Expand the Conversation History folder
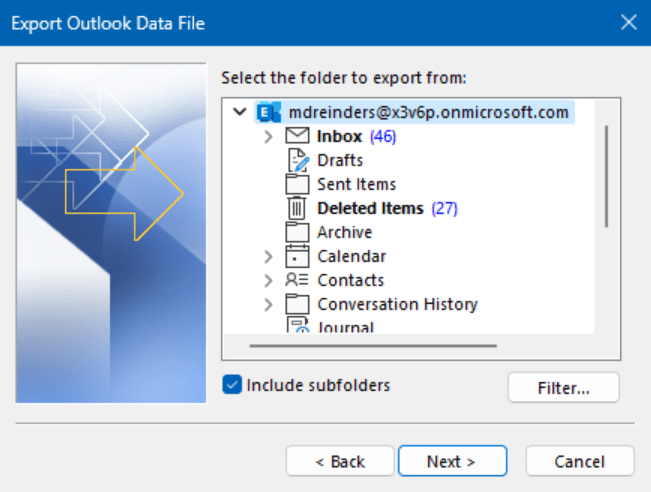 pos(269,305)
